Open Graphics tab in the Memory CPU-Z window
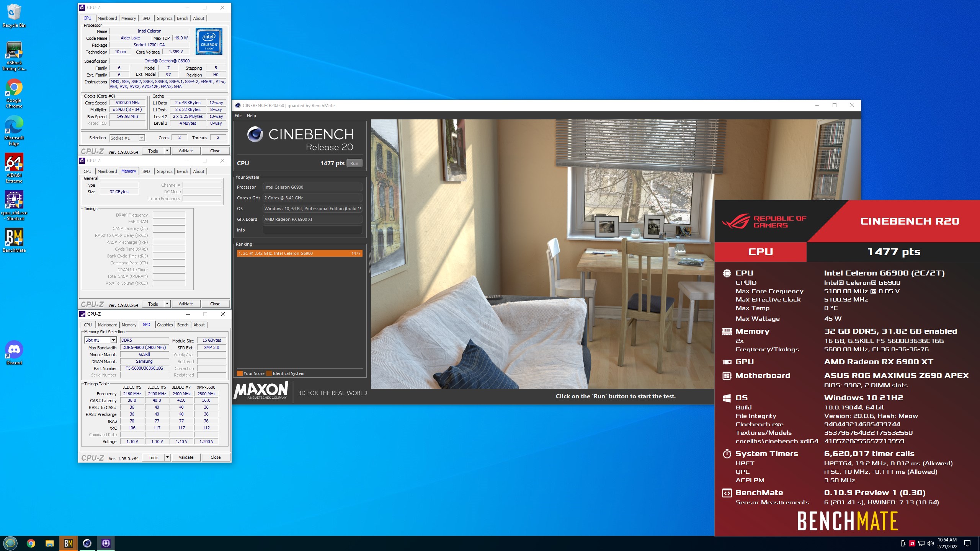The height and width of the screenshot is (551, 980). point(165,171)
